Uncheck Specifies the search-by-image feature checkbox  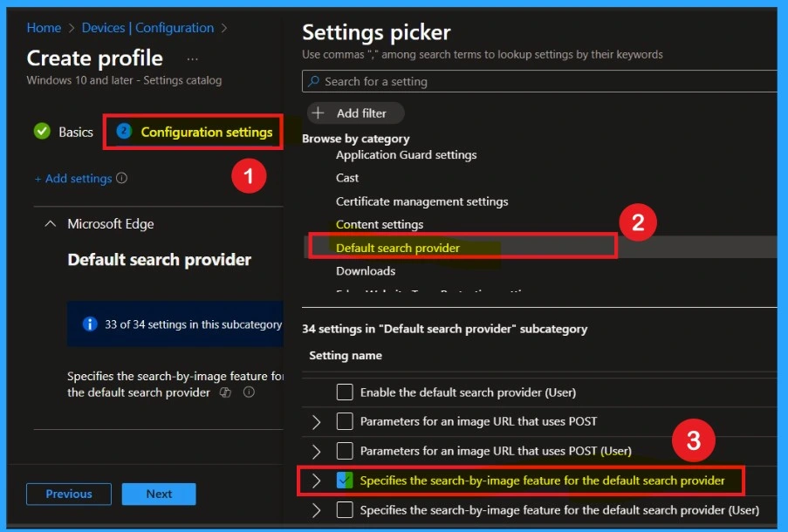click(x=345, y=481)
